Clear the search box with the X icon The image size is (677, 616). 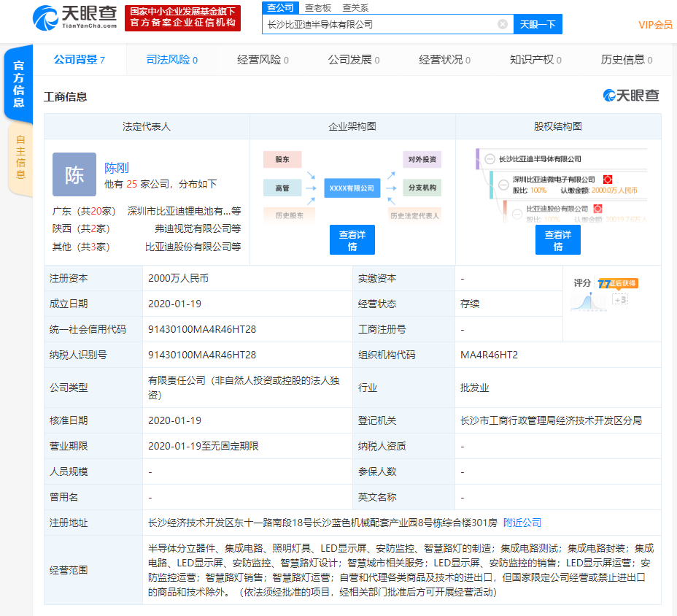pyautogui.click(x=502, y=24)
